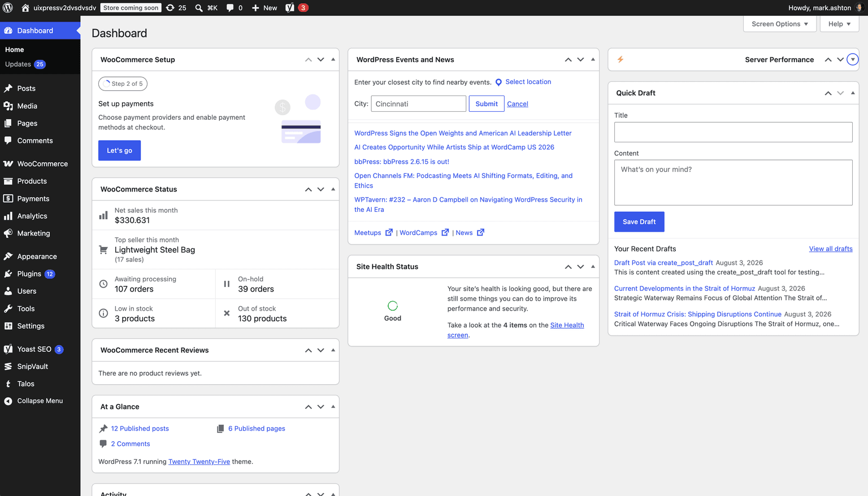This screenshot has height=496, width=868.
Task: Move Server Performance panel down
Action: coord(840,59)
